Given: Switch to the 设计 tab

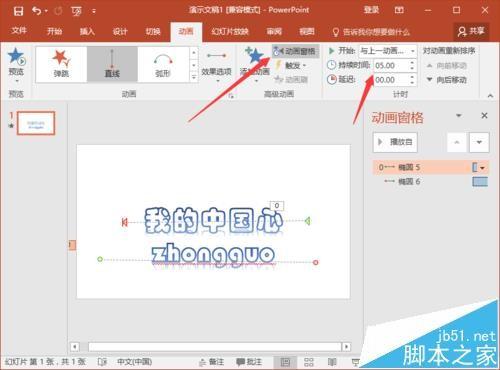Looking at the screenshot, I should (120, 32).
